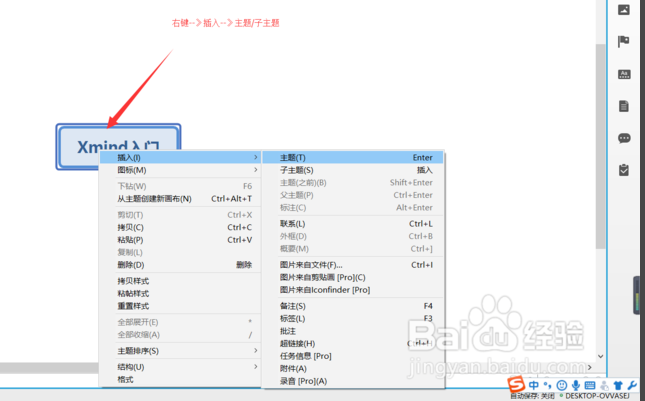Image resolution: width=645 pixels, height=401 pixels.
Task: Click the DESKTOP-OVVASEJ status bar entry
Action: [x=597, y=396]
